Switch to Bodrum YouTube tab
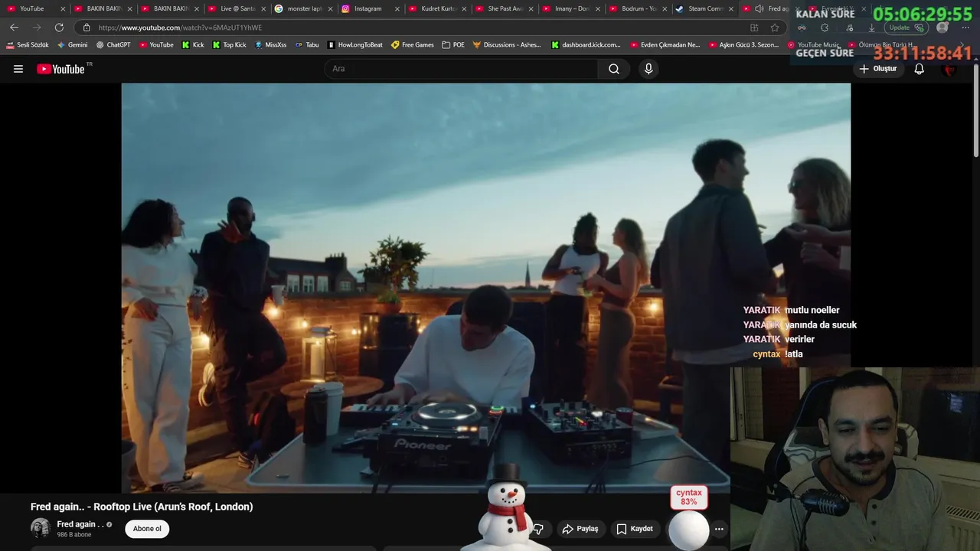This screenshot has height=551, width=980. [639, 8]
